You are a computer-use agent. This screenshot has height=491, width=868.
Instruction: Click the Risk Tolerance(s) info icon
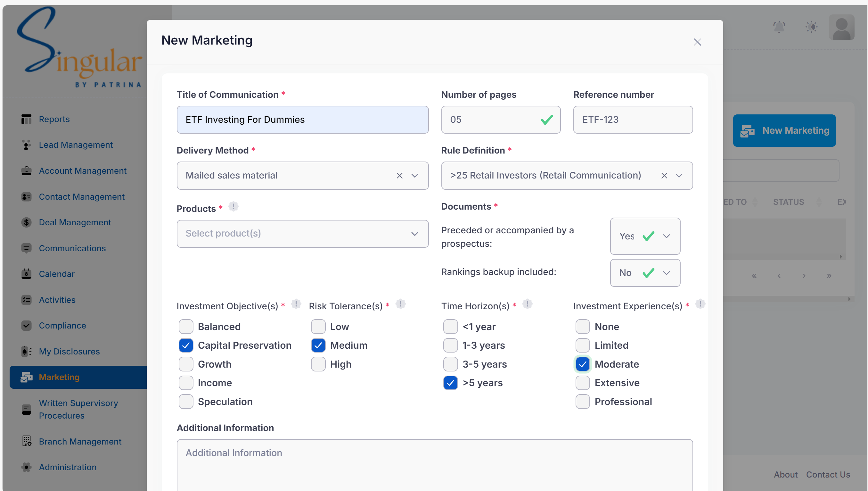pos(400,304)
